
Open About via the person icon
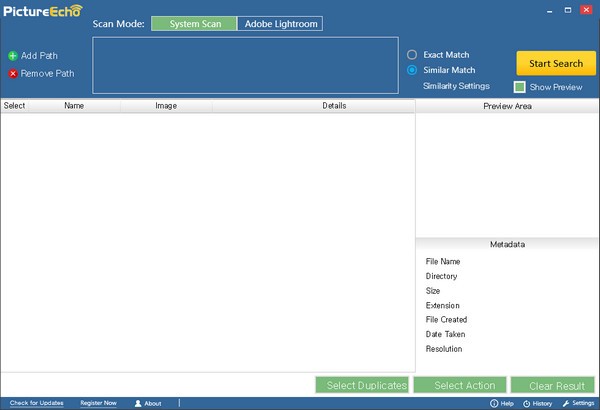coord(138,403)
